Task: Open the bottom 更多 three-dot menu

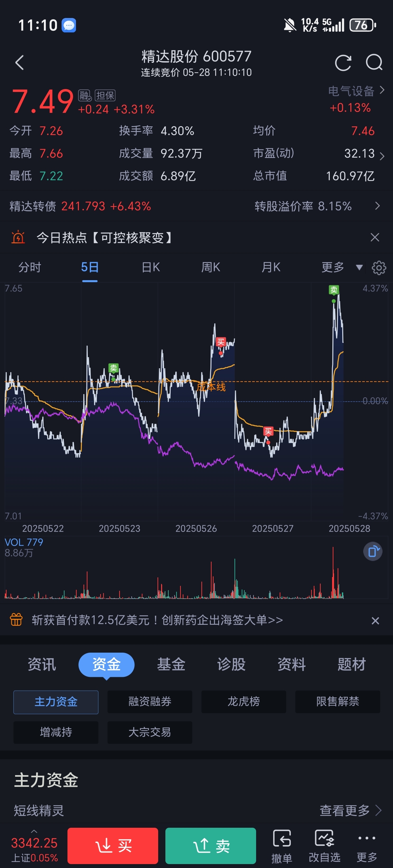Action: pos(367,846)
